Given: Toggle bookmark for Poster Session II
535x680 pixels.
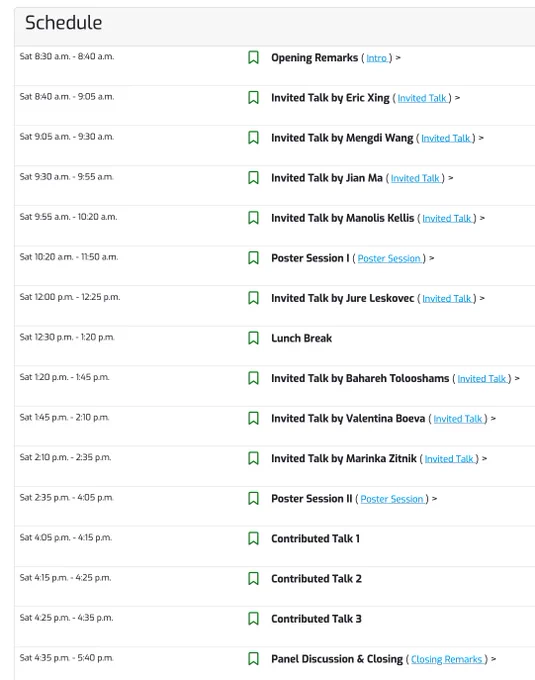Looking at the screenshot, I should point(253,498).
